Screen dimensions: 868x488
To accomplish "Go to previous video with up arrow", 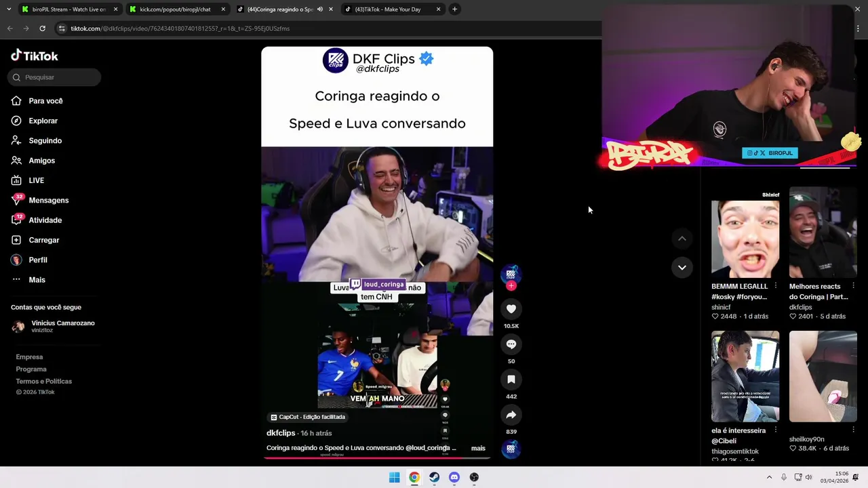I will 682,239.
